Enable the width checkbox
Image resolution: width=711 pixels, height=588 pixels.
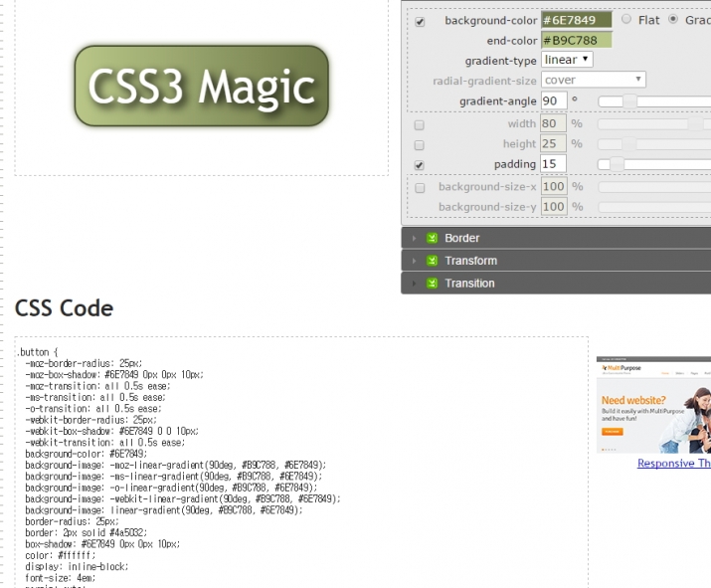[420, 124]
